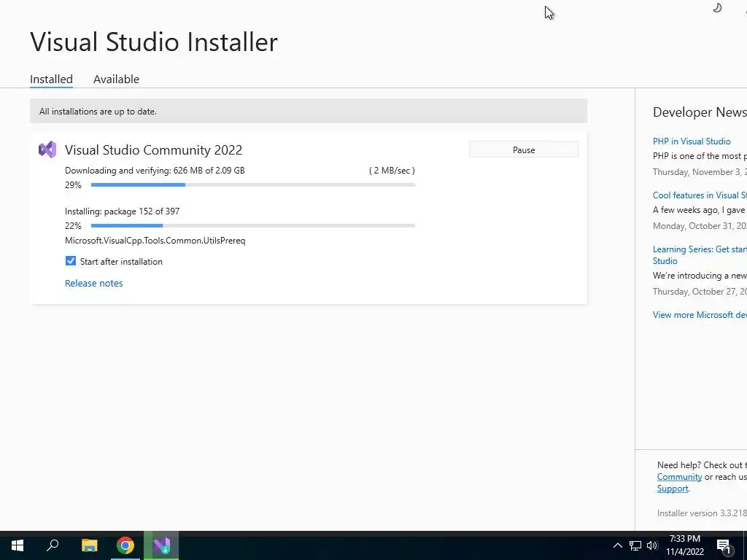This screenshot has height=560, width=747.
Task: Switch to the Available tab
Action: click(116, 79)
